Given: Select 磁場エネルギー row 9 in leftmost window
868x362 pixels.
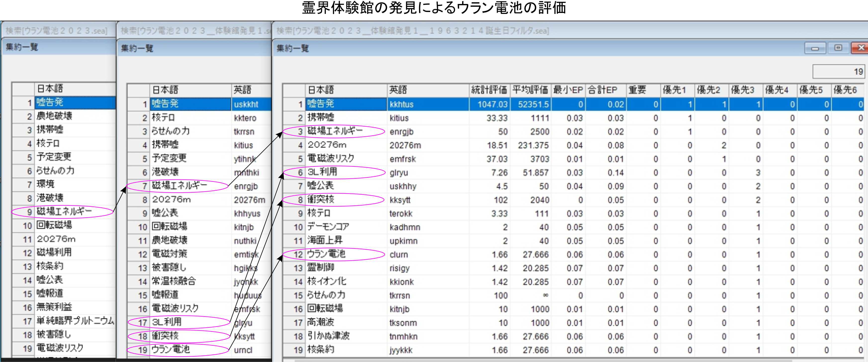Looking at the screenshot, I should 64,211.
